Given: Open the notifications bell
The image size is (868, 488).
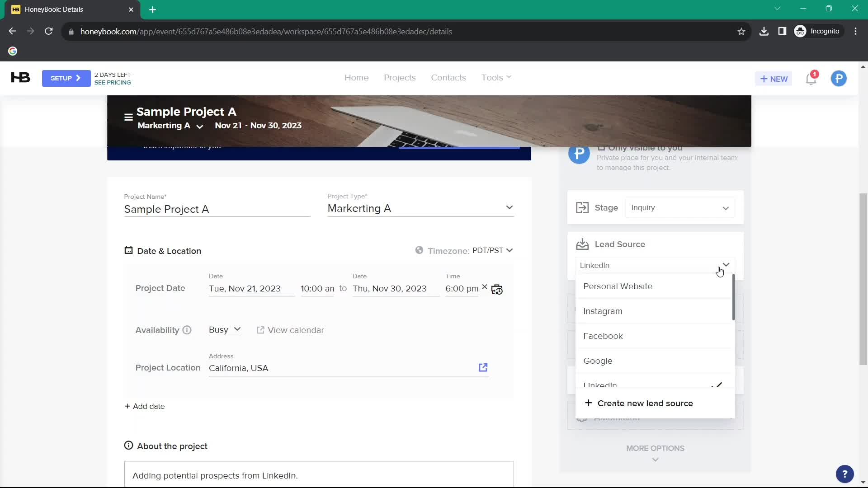Looking at the screenshot, I should 811,79.
